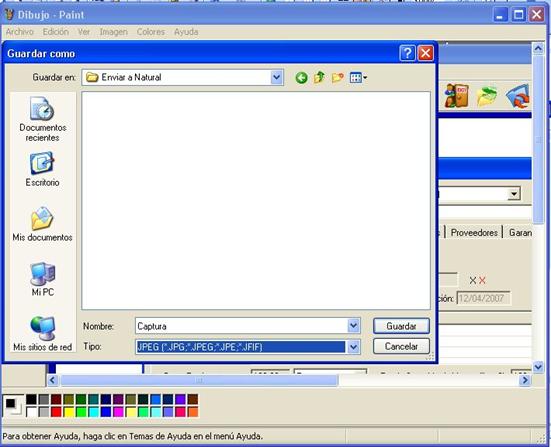Viewport: 551px width, 447px height.
Task: Select the dark red color swatch
Action: (56, 400)
